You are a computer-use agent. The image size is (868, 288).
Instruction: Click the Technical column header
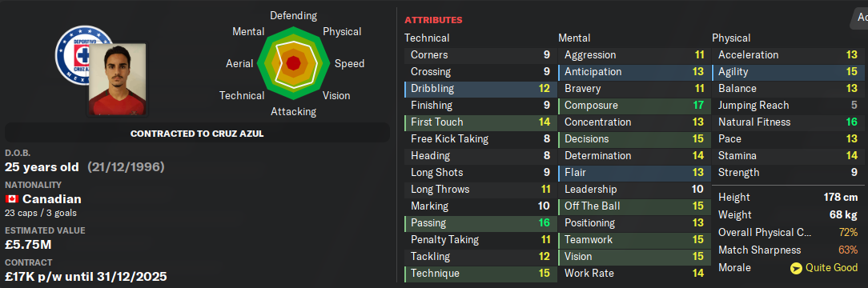point(427,38)
